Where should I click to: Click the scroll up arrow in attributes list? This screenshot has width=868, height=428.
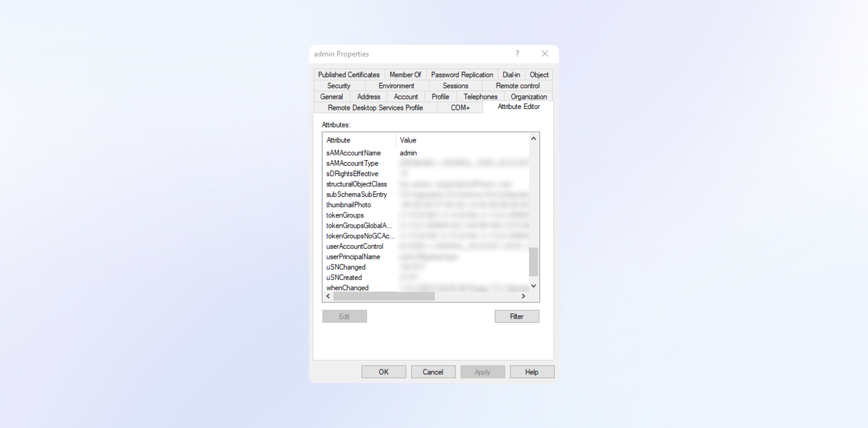coord(534,138)
